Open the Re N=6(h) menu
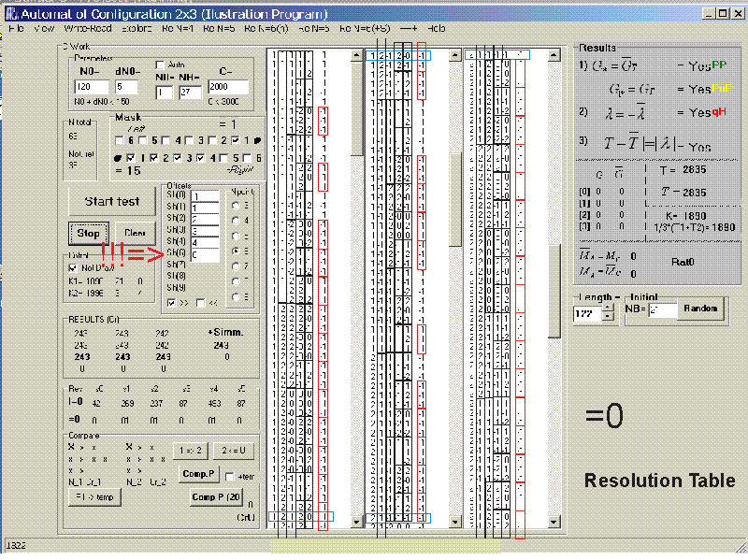This screenshot has height=560, width=748. [266, 29]
